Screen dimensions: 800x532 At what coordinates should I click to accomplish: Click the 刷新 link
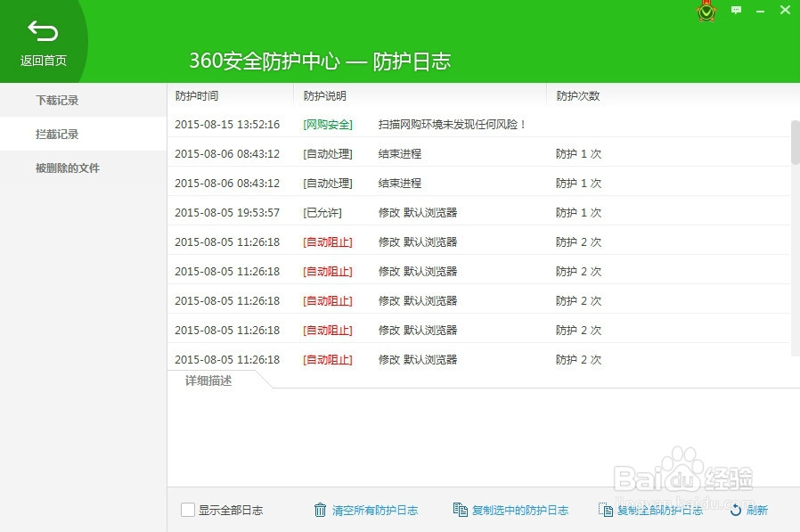(756, 510)
